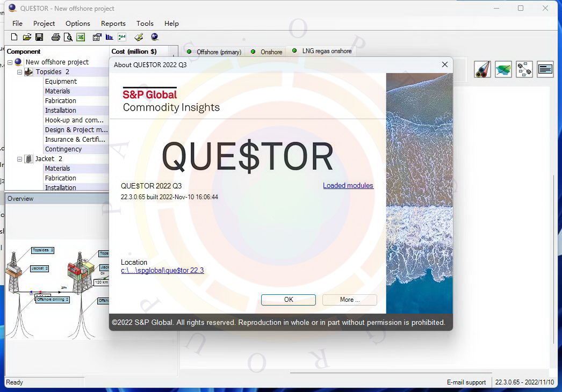Click the pipeline cross-section icon at right

(x=482, y=69)
